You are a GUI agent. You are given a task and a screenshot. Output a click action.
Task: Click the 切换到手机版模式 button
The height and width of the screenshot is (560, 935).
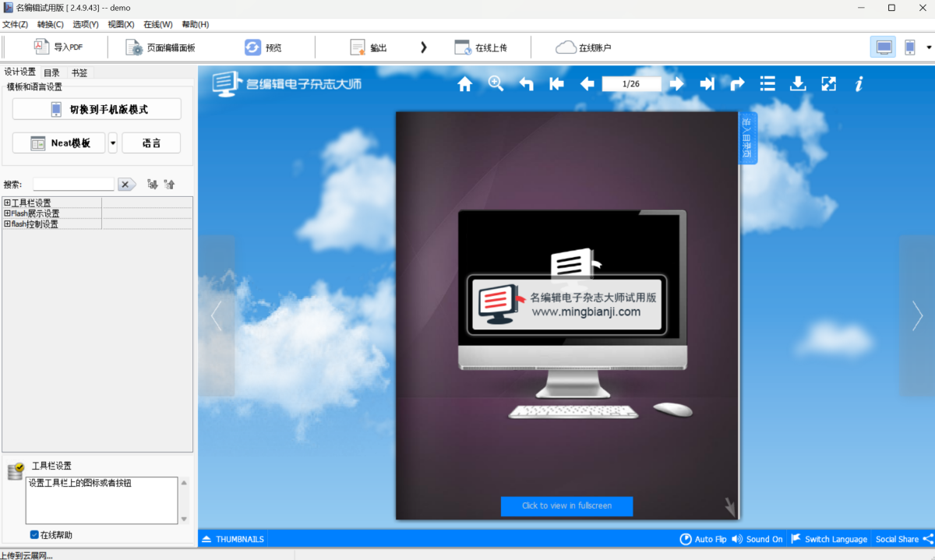97,110
